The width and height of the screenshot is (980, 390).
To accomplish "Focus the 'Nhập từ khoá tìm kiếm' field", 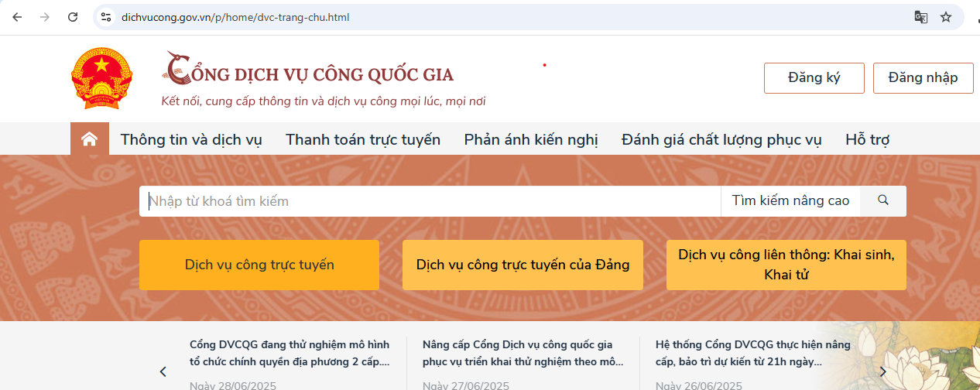I will [x=430, y=200].
